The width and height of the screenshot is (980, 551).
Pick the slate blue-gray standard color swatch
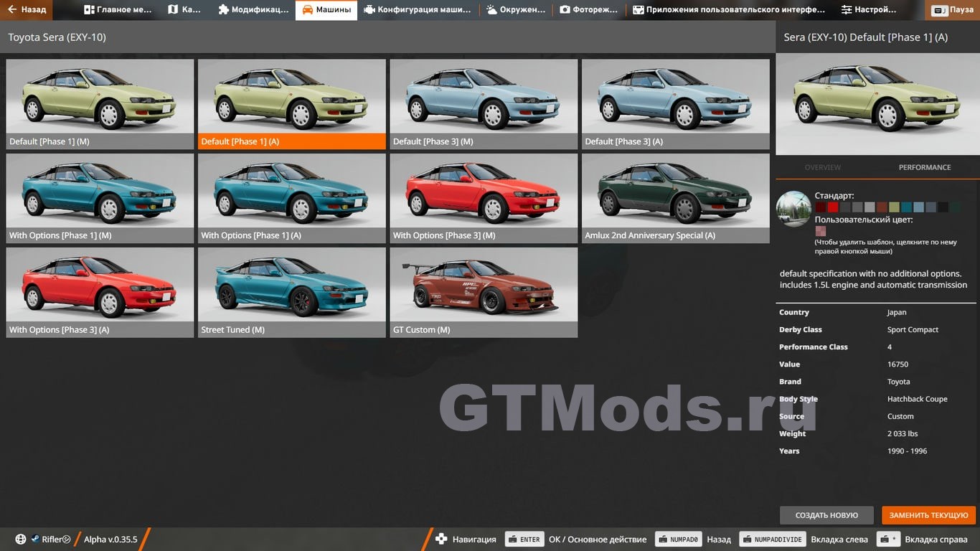click(931, 207)
